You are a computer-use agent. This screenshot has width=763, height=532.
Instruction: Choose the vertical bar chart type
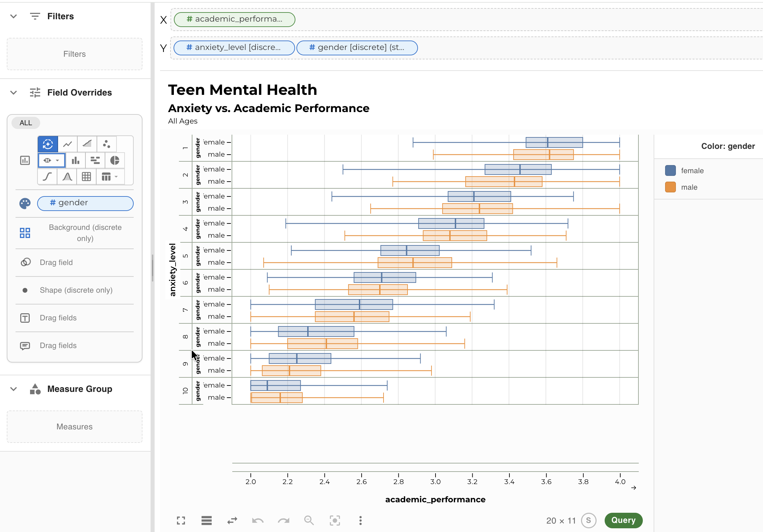point(76,160)
